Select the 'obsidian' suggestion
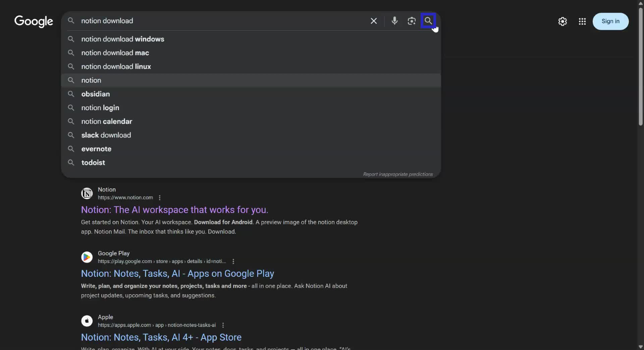Viewport: 644px width, 350px height. (96, 94)
